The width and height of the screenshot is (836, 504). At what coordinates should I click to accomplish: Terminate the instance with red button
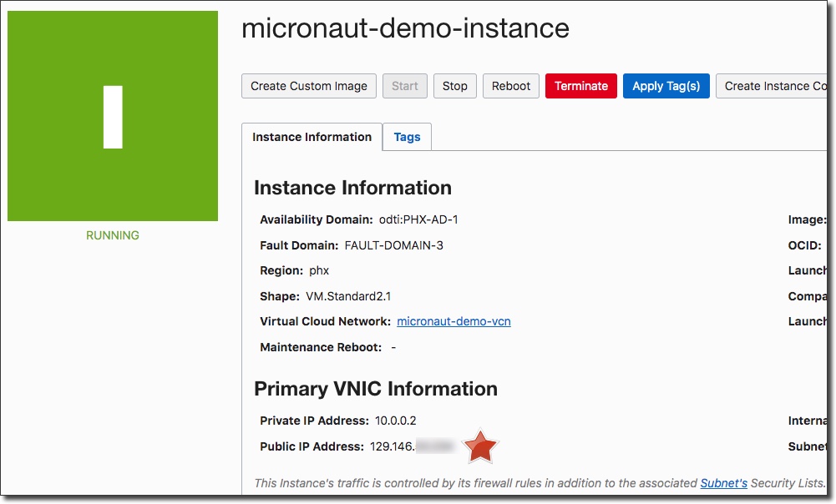(581, 86)
